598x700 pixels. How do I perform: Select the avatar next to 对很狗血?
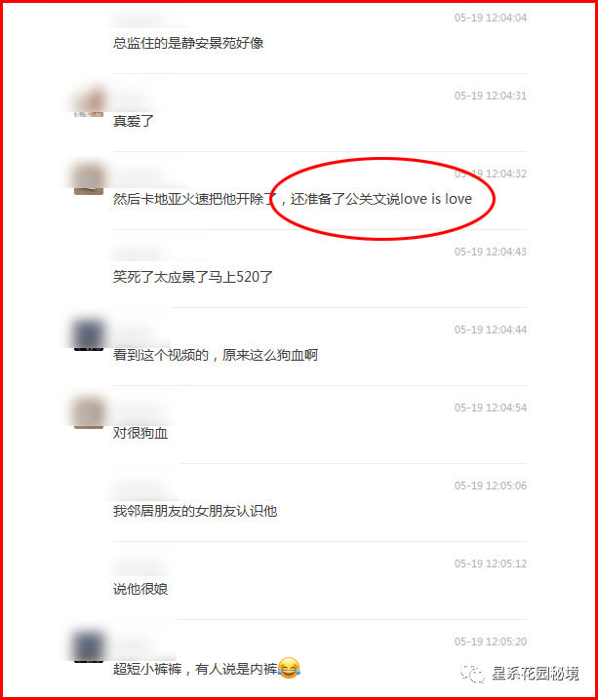click(x=89, y=413)
